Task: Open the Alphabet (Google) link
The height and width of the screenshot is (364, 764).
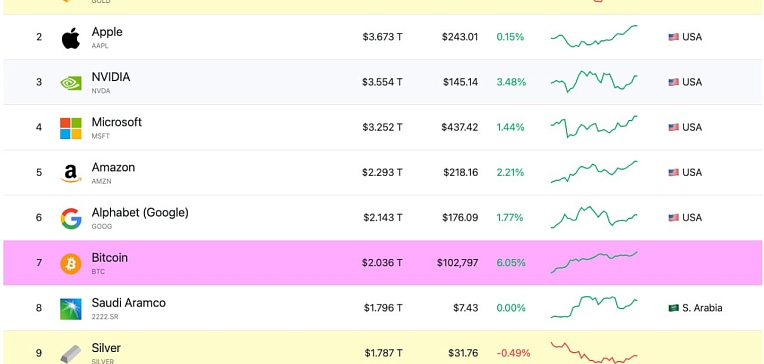Action: coord(140,212)
